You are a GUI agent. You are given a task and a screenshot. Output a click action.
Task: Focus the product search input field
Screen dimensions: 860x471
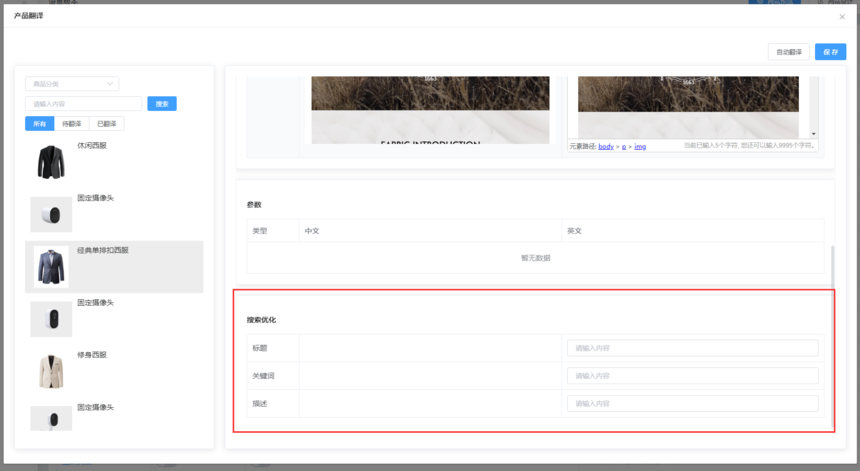click(x=84, y=104)
